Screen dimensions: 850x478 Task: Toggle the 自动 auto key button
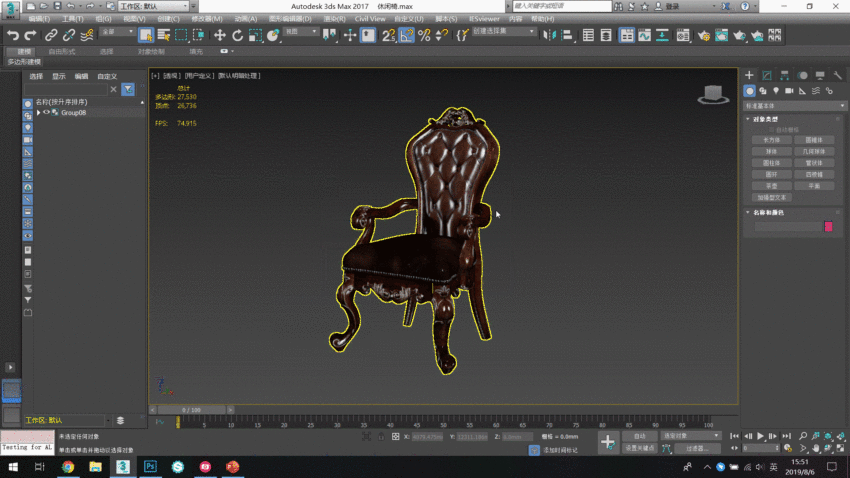(x=639, y=436)
